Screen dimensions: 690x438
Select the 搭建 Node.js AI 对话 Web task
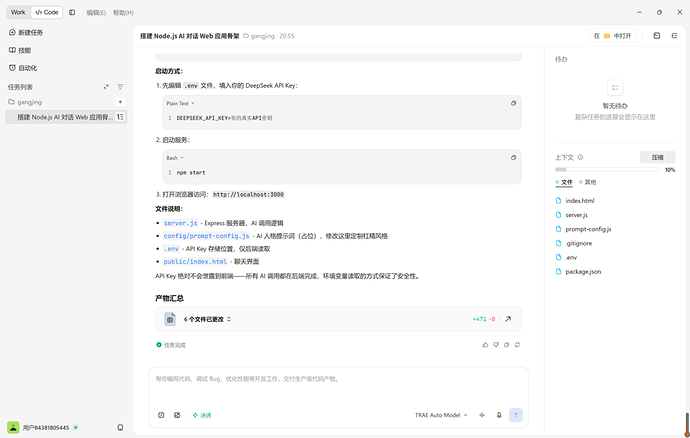[66, 117]
